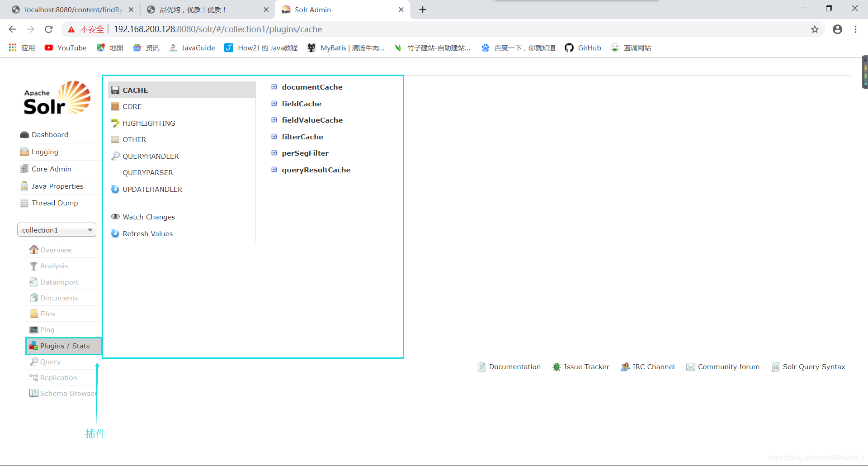Select the QUERYPARSER plugin category
Viewport: 868px width, 466px height.
pyautogui.click(x=182, y=172)
